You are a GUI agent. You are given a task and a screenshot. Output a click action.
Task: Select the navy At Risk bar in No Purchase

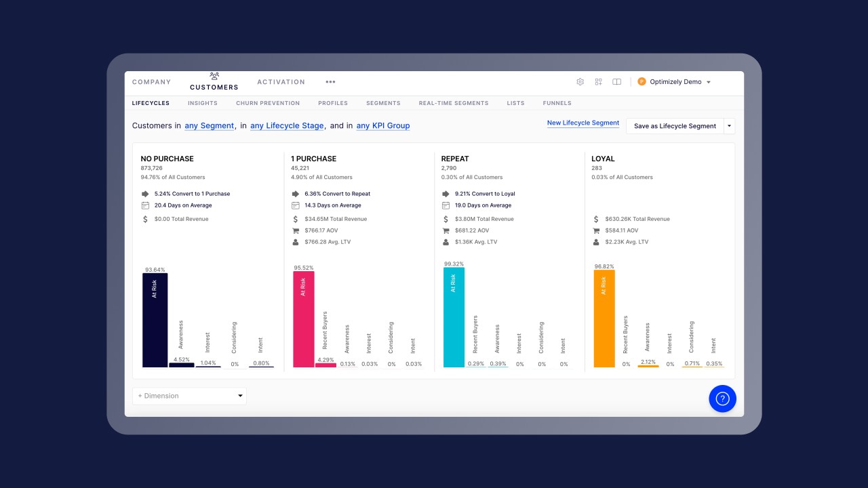pyautogui.click(x=155, y=320)
